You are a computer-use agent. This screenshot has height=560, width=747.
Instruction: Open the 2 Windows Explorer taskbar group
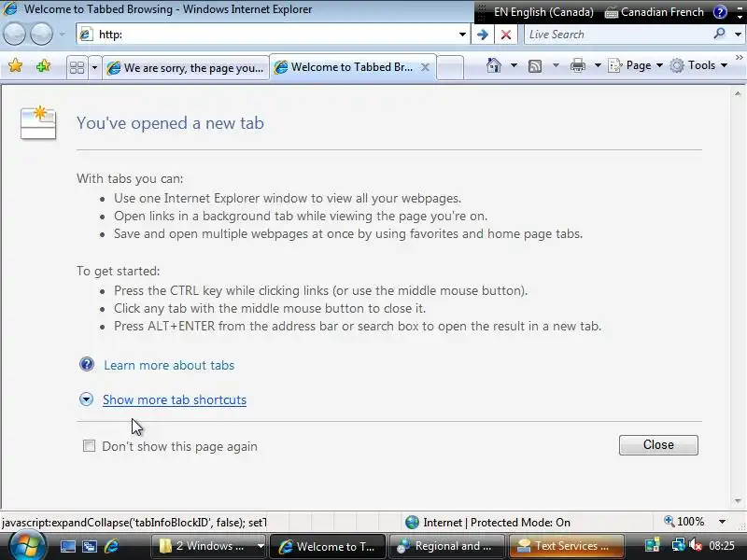pyautogui.click(x=208, y=546)
